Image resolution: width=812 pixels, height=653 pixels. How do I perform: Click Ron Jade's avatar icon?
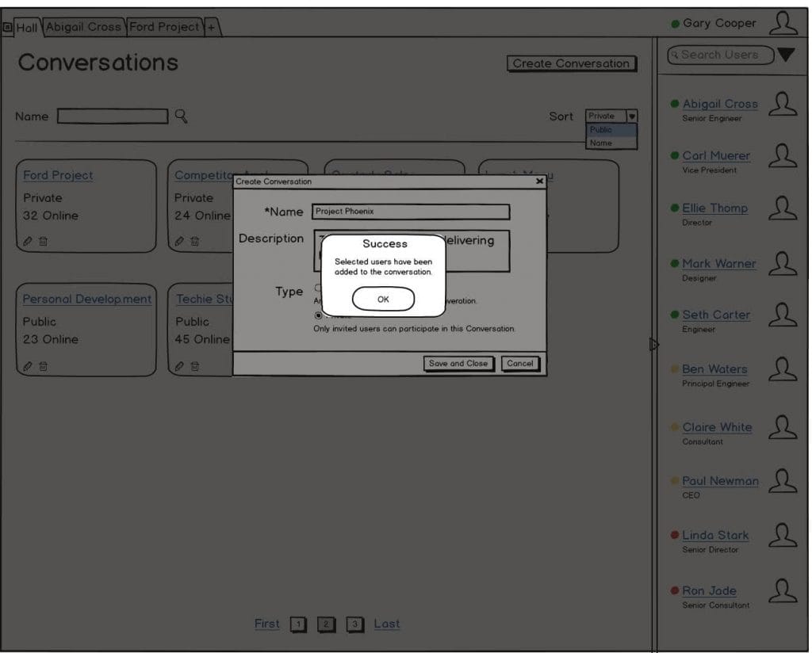(783, 591)
